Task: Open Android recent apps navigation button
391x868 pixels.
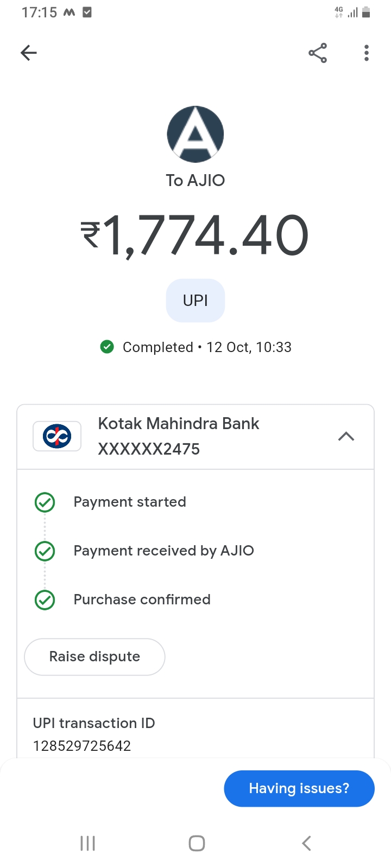Action: (x=87, y=843)
